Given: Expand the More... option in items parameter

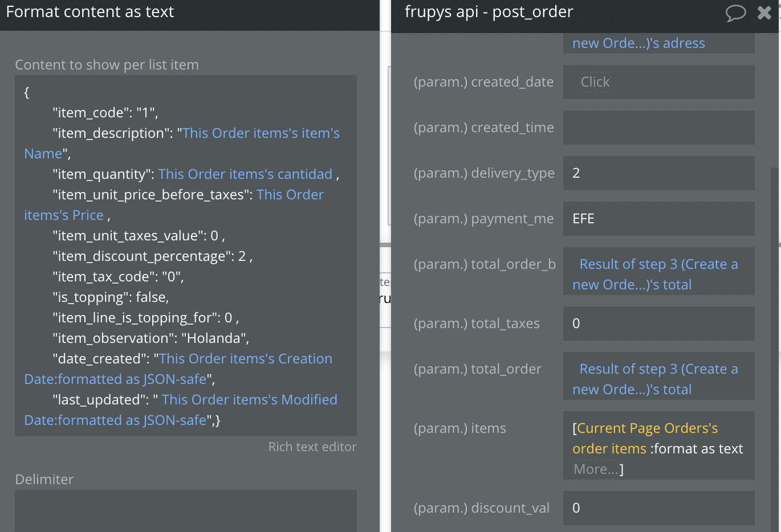Looking at the screenshot, I should point(594,469).
